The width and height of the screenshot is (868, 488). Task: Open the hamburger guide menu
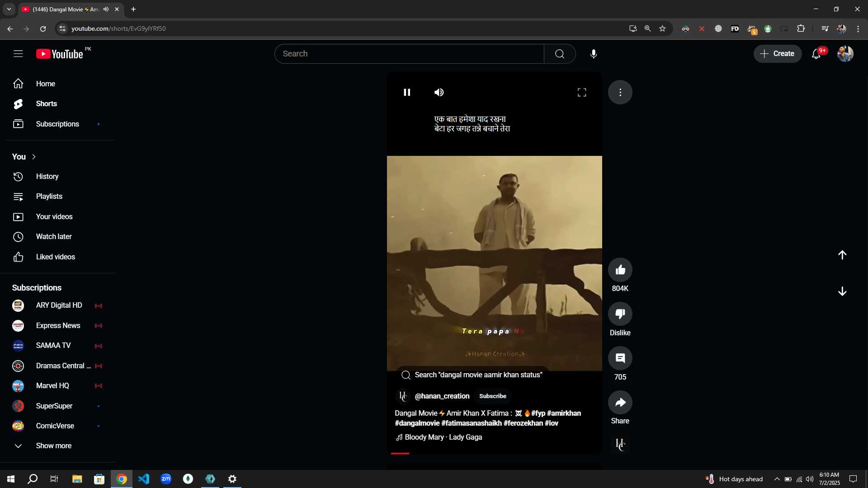(x=18, y=54)
